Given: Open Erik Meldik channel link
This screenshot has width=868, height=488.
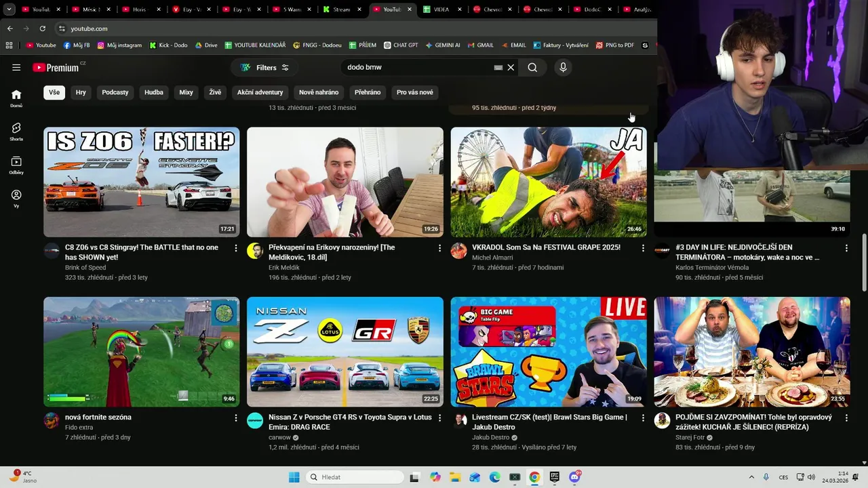Looking at the screenshot, I should [x=283, y=268].
